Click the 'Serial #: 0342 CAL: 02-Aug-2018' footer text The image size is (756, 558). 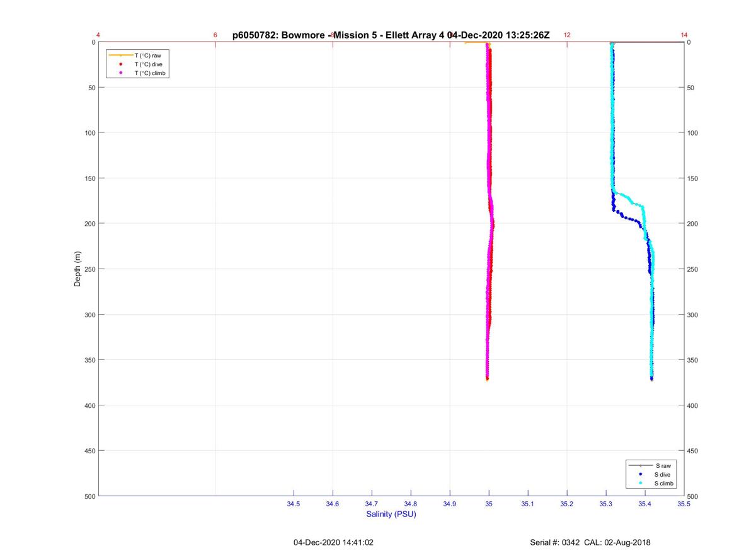[x=590, y=542]
